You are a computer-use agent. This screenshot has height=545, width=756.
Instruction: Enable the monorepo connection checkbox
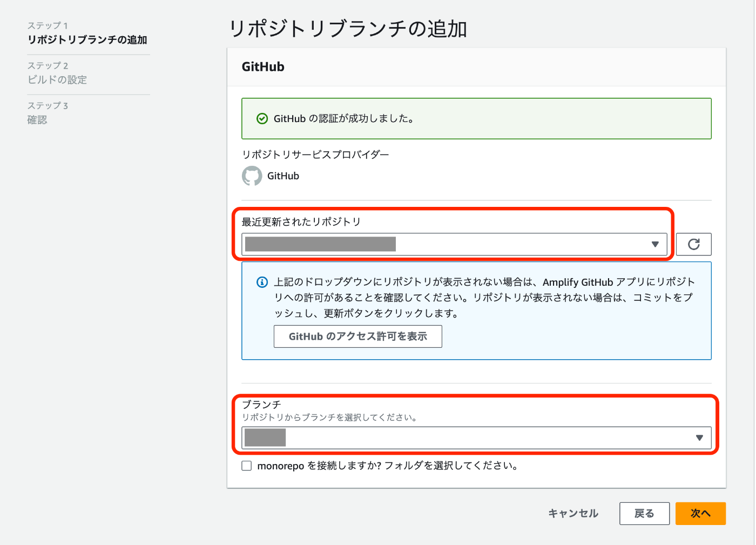point(247,466)
